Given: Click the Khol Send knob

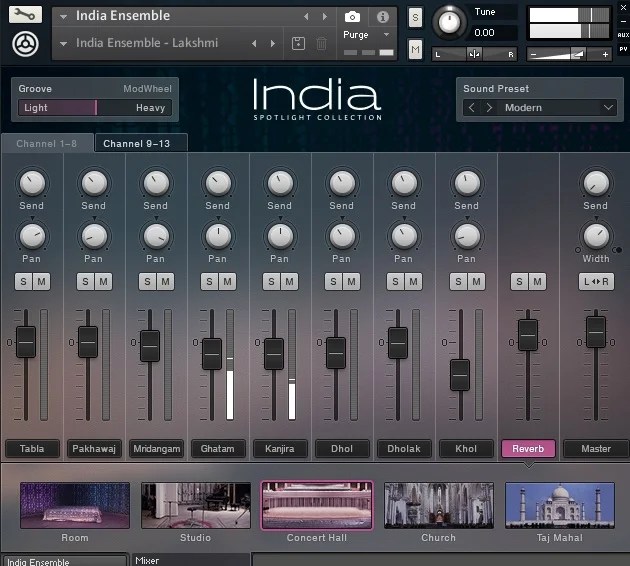Looking at the screenshot, I should click(467, 183).
